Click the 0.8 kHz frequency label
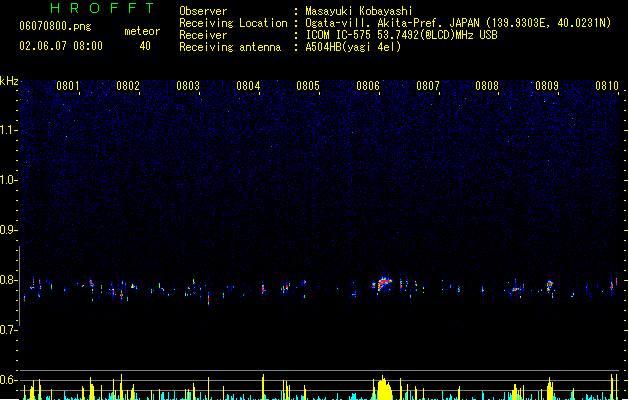Viewport: 629px width, 400px height. [9, 280]
